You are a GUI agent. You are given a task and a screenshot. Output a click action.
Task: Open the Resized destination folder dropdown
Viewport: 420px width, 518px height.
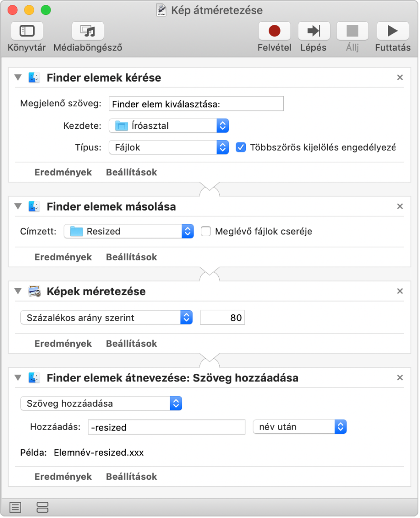coord(129,231)
